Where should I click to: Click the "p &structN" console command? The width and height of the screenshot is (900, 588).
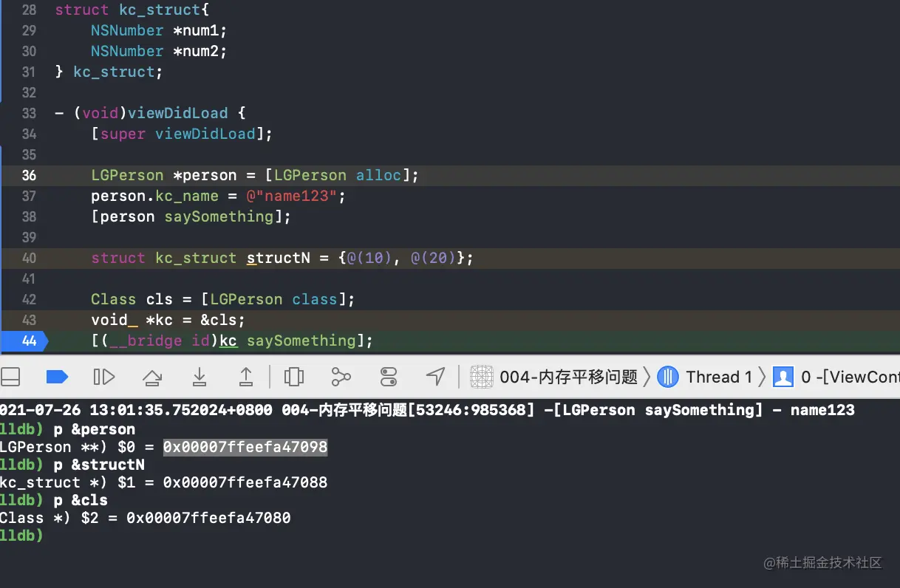pos(99,465)
